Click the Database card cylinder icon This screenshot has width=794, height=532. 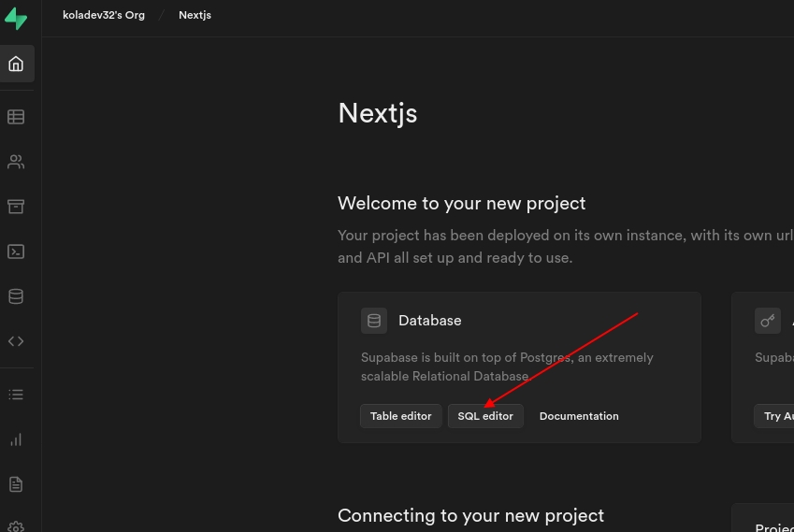pyautogui.click(x=374, y=321)
